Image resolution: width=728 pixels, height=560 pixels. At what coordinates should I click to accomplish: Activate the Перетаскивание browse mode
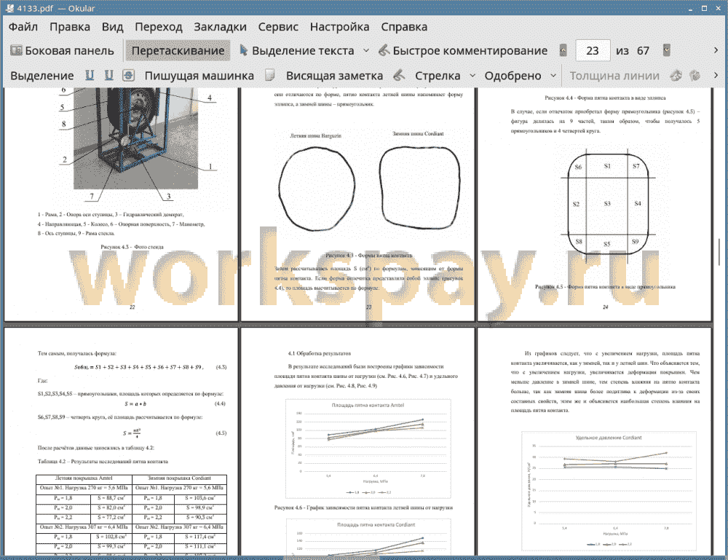(x=178, y=51)
